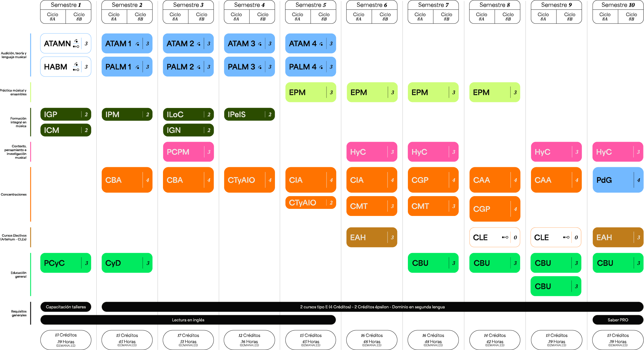Select the IPeIS course card
This screenshot has height=350, width=644.
click(x=249, y=114)
